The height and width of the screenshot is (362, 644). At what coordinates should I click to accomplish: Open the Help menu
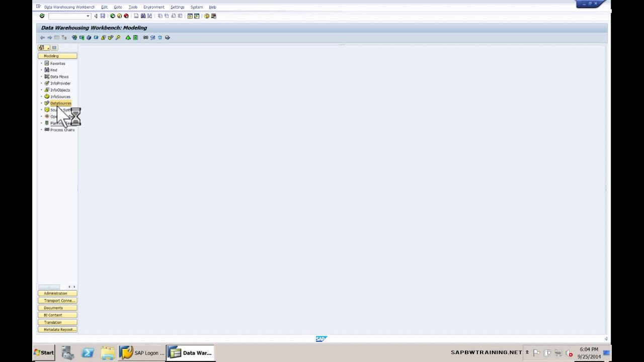212,7
